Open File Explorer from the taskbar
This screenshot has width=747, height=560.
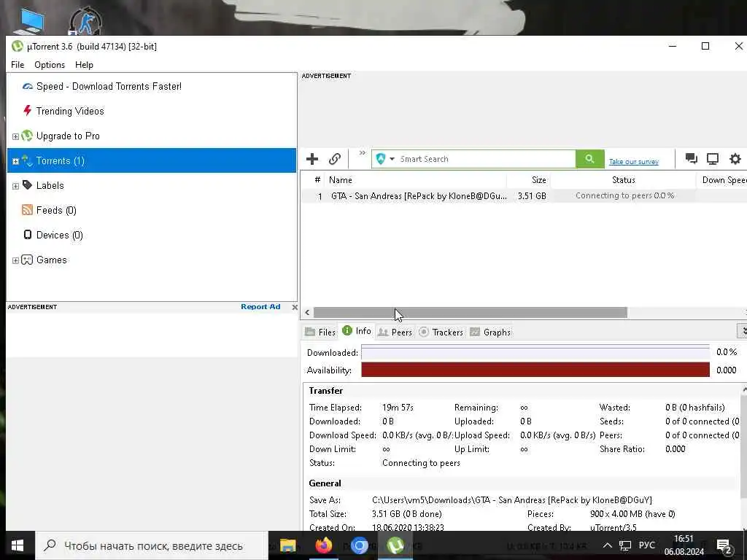click(x=287, y=545)
